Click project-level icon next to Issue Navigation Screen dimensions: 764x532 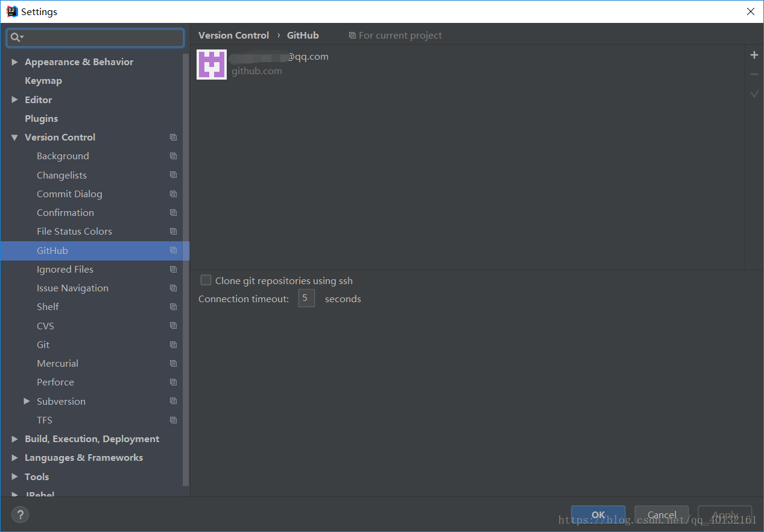(x=173, y=288)
